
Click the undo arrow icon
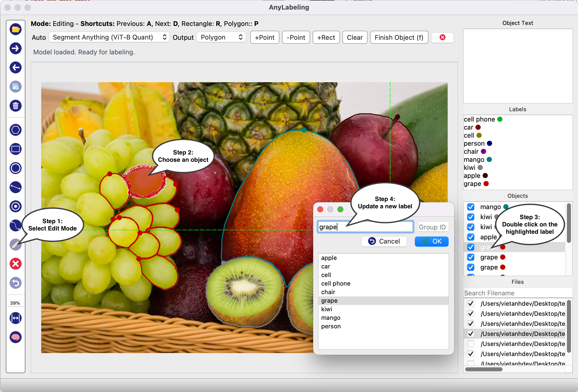coord(16,283)
